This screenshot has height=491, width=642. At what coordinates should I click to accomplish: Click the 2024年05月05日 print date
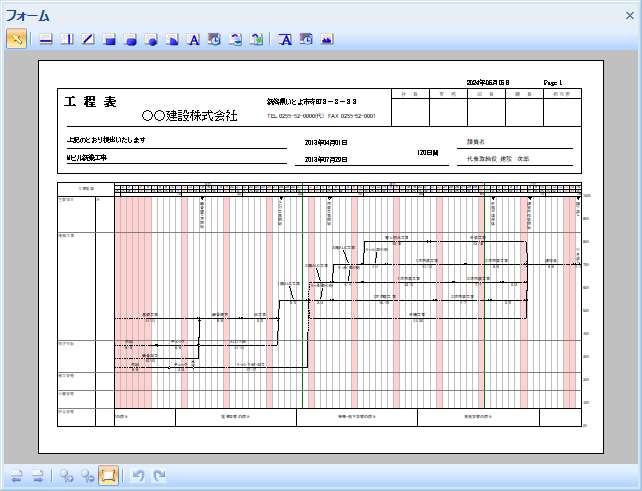[x=488, y=82]
